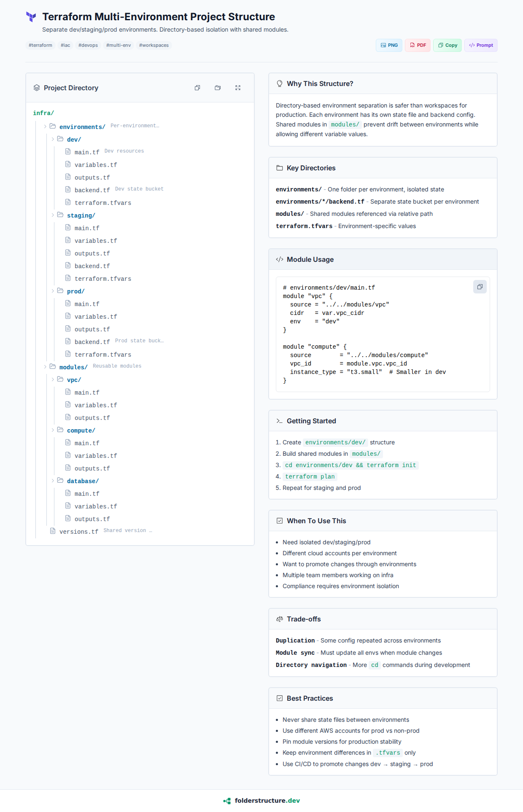Click the file icon beside versions.tf
This screenshot has height=812, width=523.
click(53, 531)
